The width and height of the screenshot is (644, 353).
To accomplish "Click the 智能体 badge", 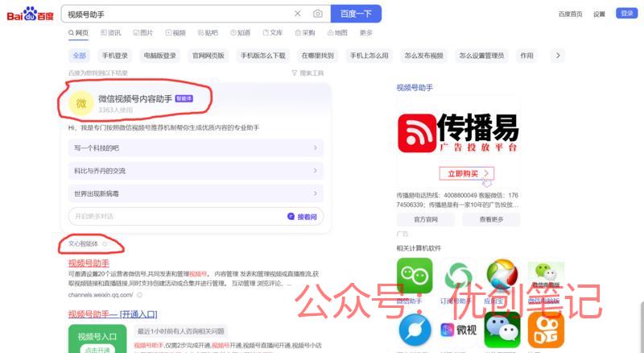I will point(184,98).
